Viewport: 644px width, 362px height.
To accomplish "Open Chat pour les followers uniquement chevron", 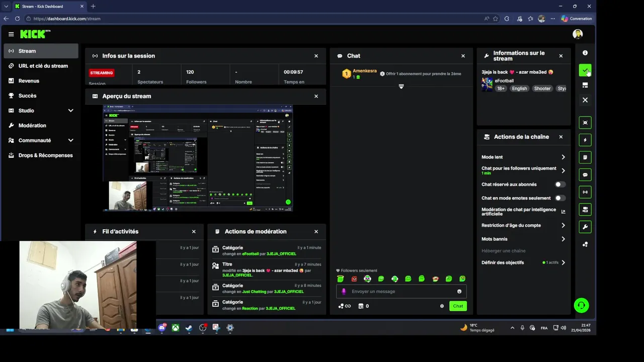I will click(x=563, y=171).
